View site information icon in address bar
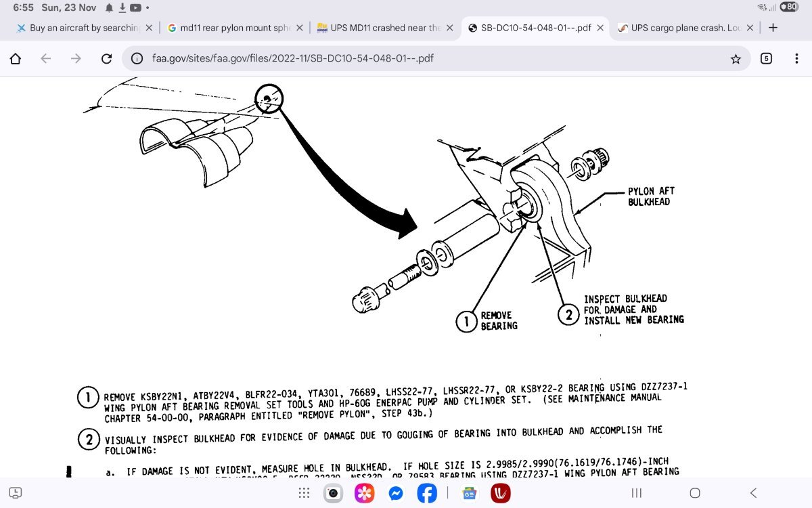The width and height of the screenshot is (812, 508). pos(137,59)
